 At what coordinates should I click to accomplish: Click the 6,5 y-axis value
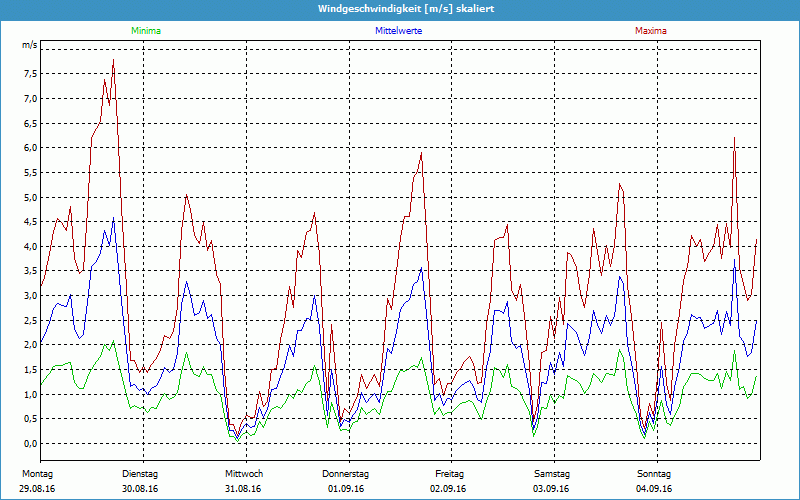point(30,123)
